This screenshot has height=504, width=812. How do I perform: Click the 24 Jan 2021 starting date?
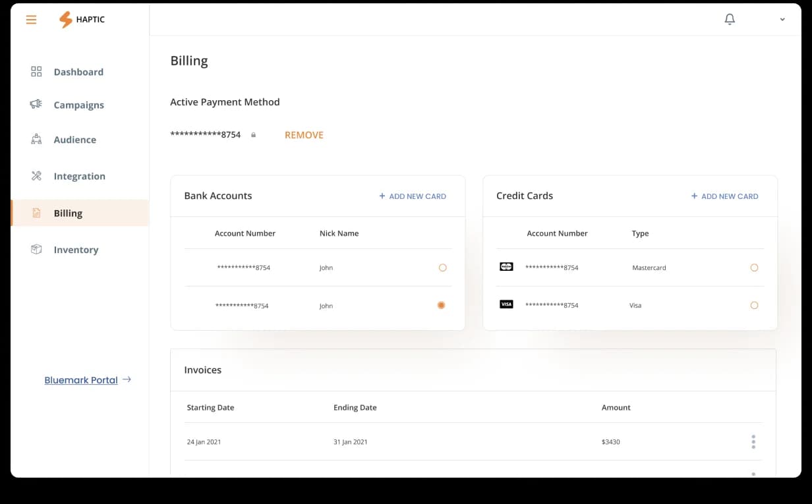coord(204,442)
